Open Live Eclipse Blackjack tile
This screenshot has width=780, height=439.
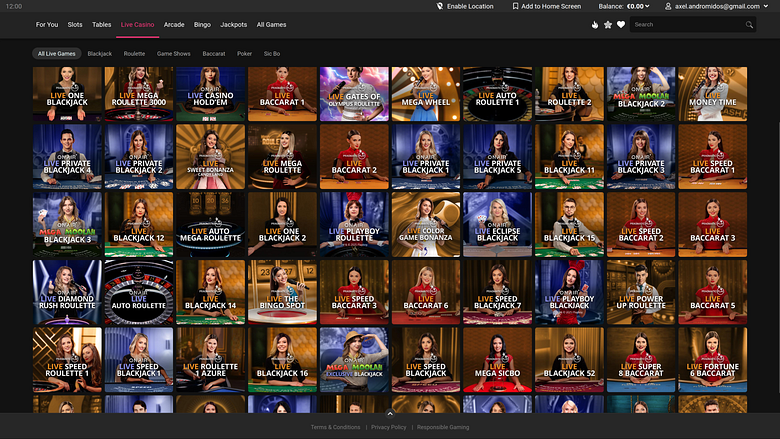pyautogui.click(x=497, y=225)
